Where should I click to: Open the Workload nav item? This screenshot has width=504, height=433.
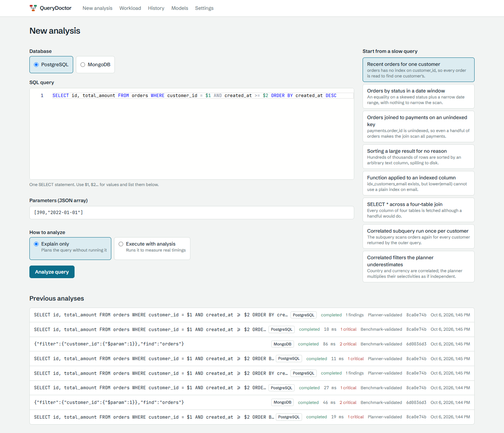[x=130, y=8]
